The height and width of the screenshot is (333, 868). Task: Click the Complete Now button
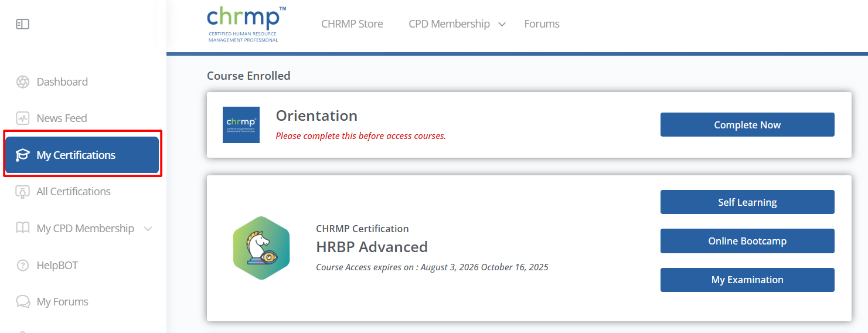point(747,125)
